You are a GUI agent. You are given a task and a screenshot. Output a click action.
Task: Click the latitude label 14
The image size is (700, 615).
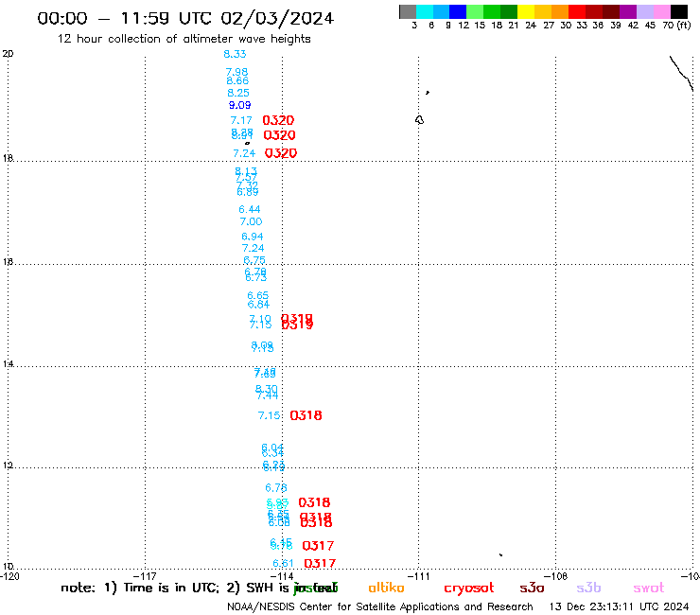(x=8, y=364)
